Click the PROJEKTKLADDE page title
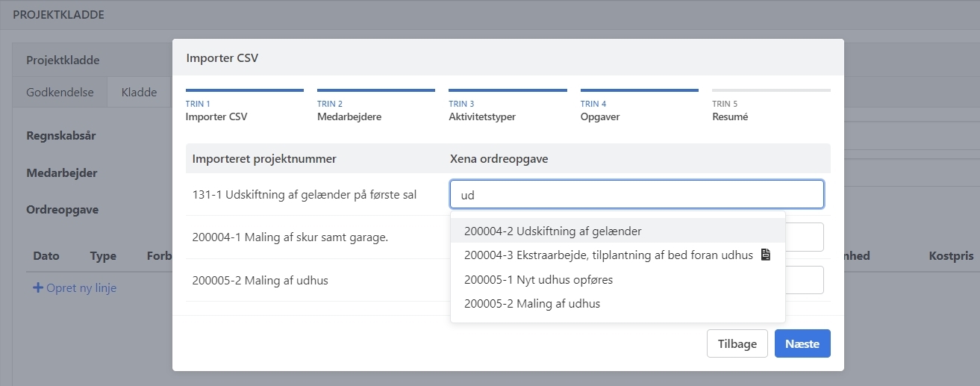 [x=58, y=14]
